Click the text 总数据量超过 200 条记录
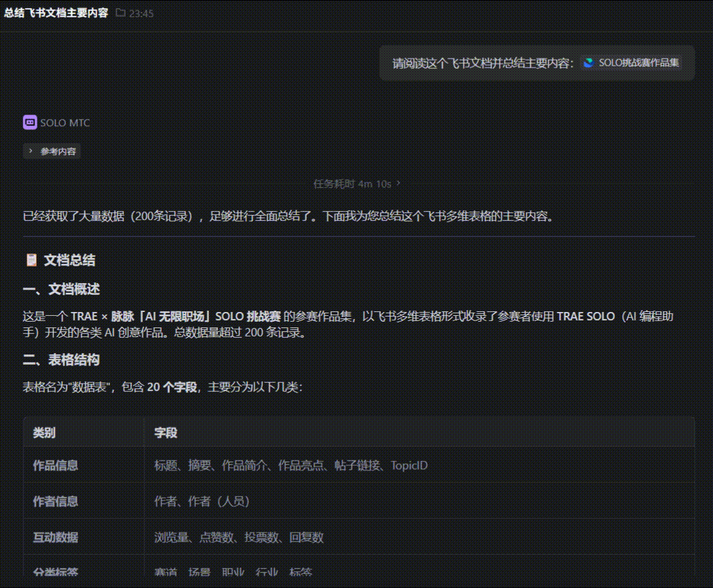Image resolution: width=713 pixels, height=588 pixels. tap(239, 333)
